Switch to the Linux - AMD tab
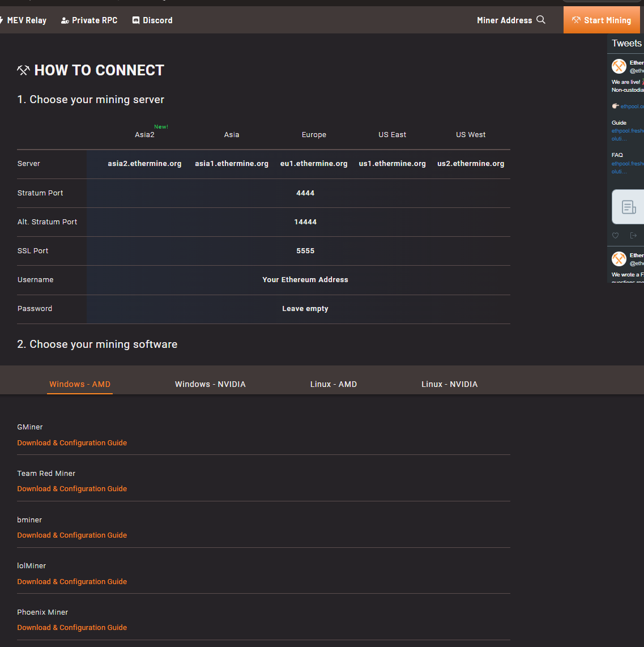644x647 pixels. point(334,384)
